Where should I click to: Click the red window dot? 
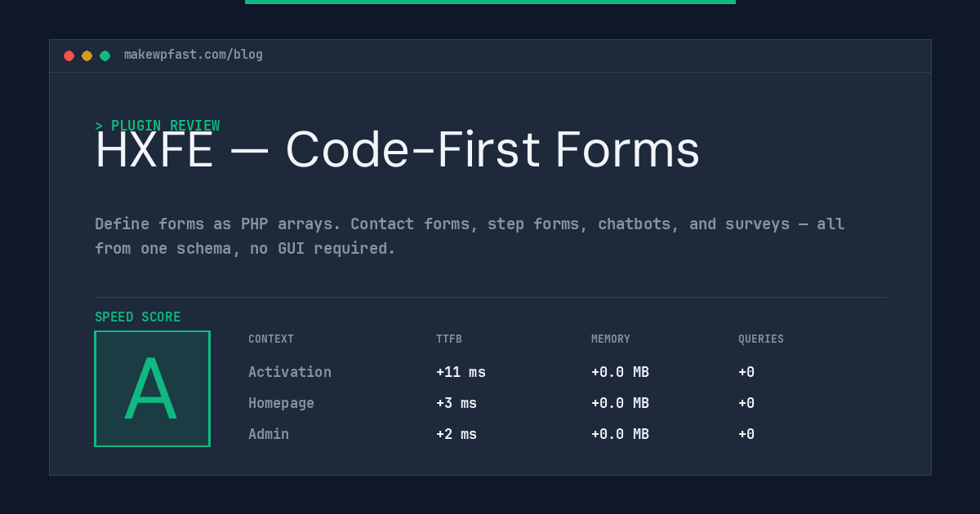(x=69, y=55)
